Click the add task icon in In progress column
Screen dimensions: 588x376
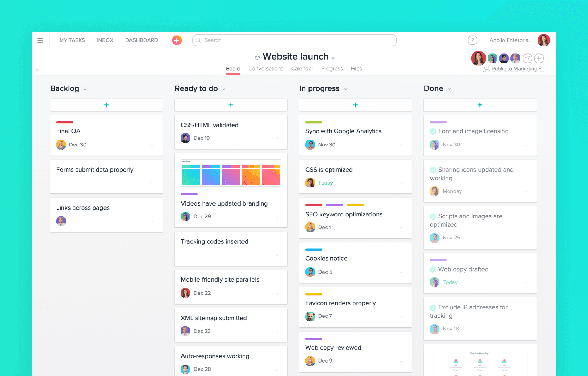[355, 104]
